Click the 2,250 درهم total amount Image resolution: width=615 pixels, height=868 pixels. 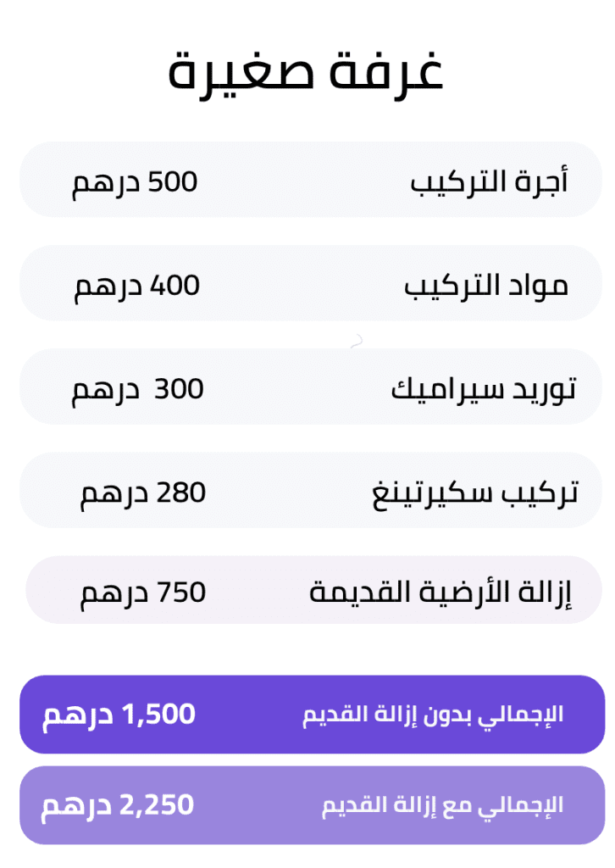point(118,805)
